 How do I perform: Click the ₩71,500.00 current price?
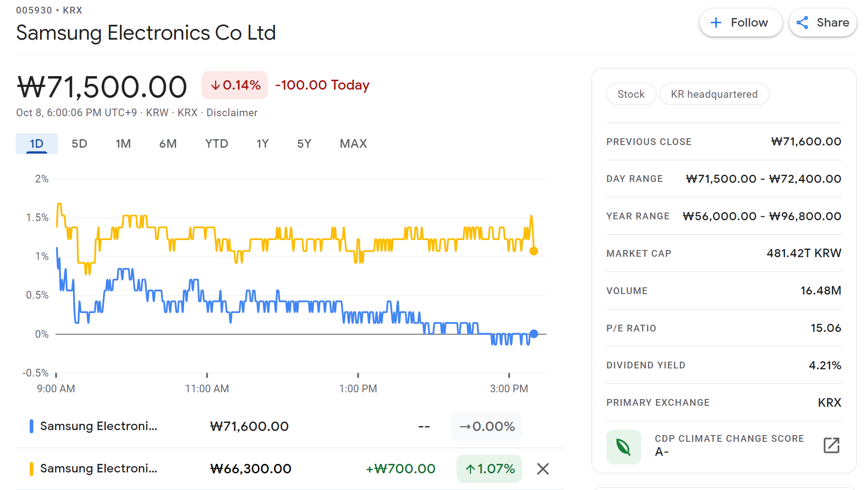coord(102,87)
